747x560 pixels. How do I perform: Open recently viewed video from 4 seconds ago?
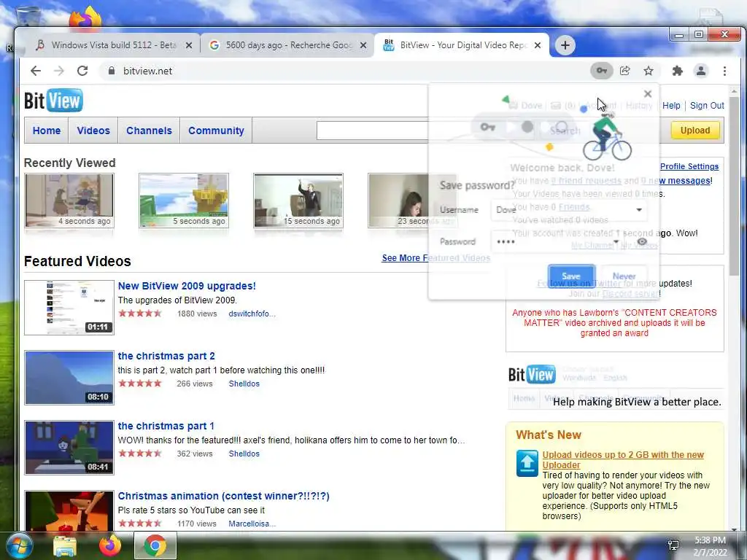pos(69,201)
